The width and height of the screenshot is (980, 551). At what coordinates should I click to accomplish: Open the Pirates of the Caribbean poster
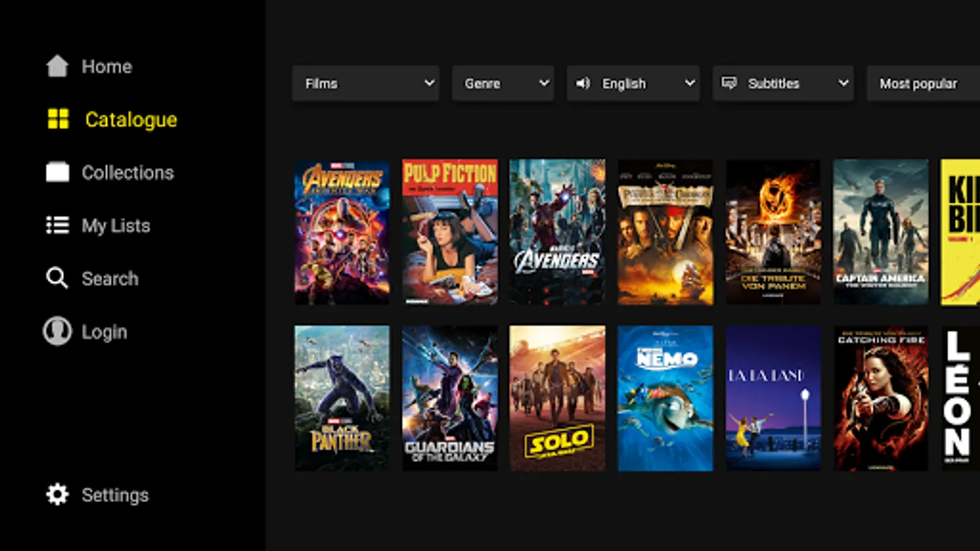click(665, 232)
